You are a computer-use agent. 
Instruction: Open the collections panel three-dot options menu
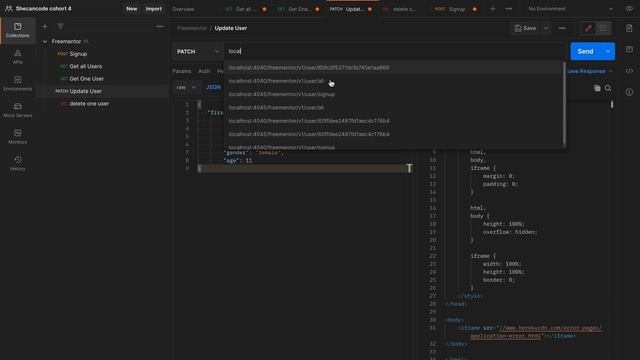(160, 27)
